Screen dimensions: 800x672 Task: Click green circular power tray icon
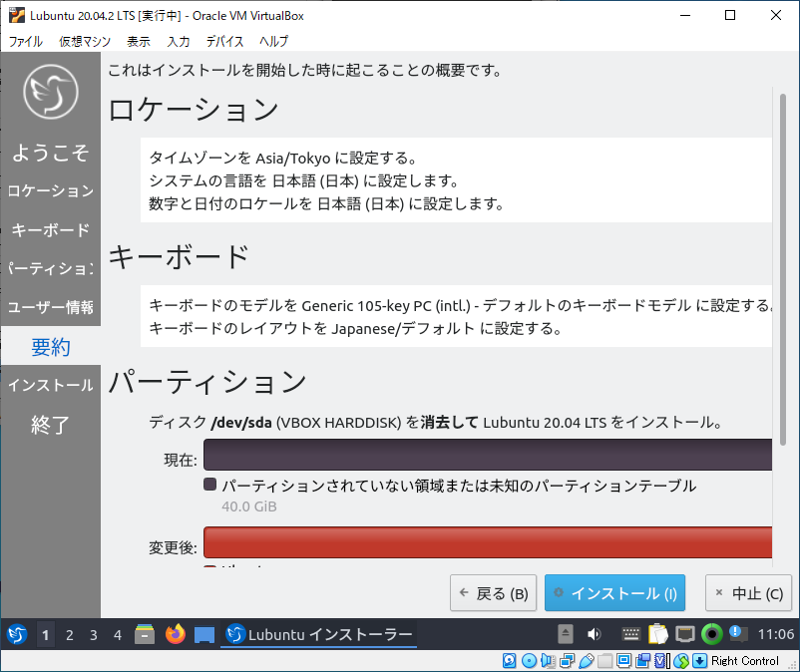tap(712, 634)
